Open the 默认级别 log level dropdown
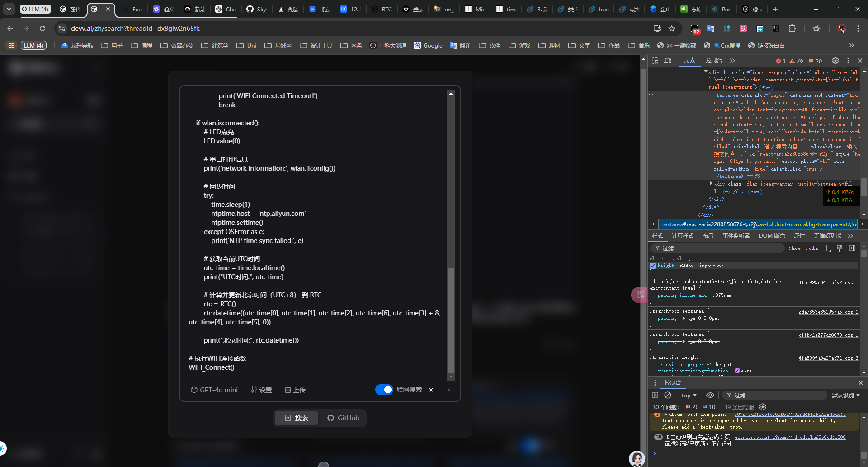 coord(845,395)
